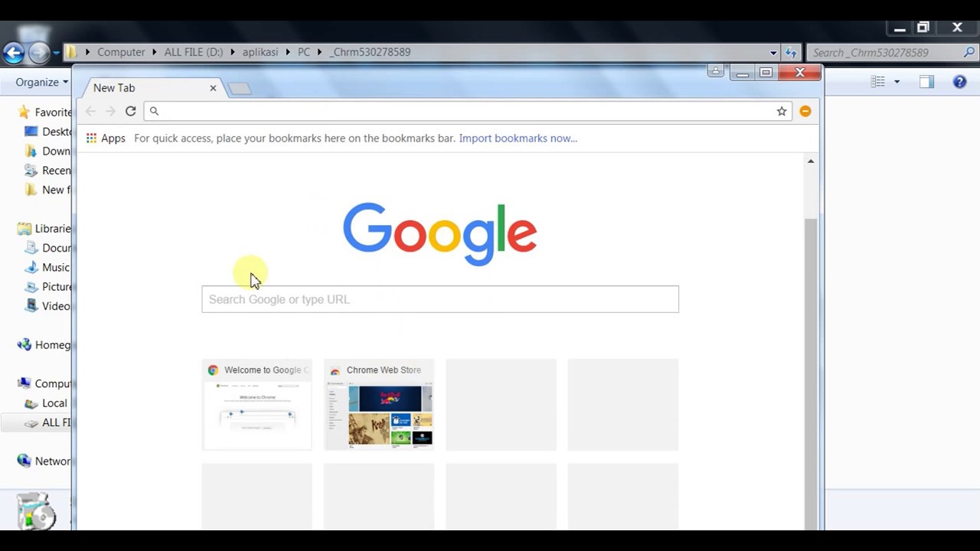Screen dimensions: 980x551
Task: Open a new tab with blank tab button
Action: tap(240, 89)
